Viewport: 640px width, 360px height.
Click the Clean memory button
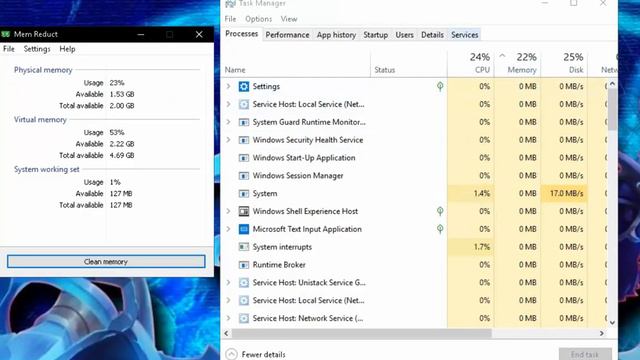point(106,262)
